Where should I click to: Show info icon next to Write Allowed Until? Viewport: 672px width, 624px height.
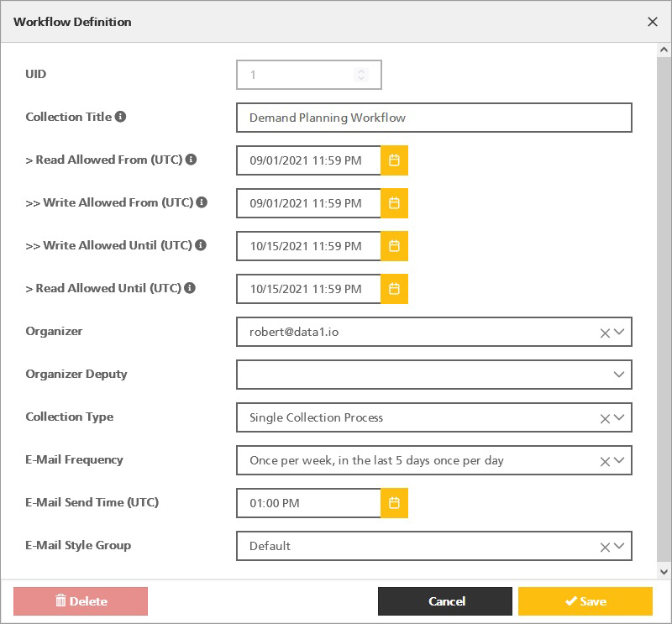pos(201,245)
